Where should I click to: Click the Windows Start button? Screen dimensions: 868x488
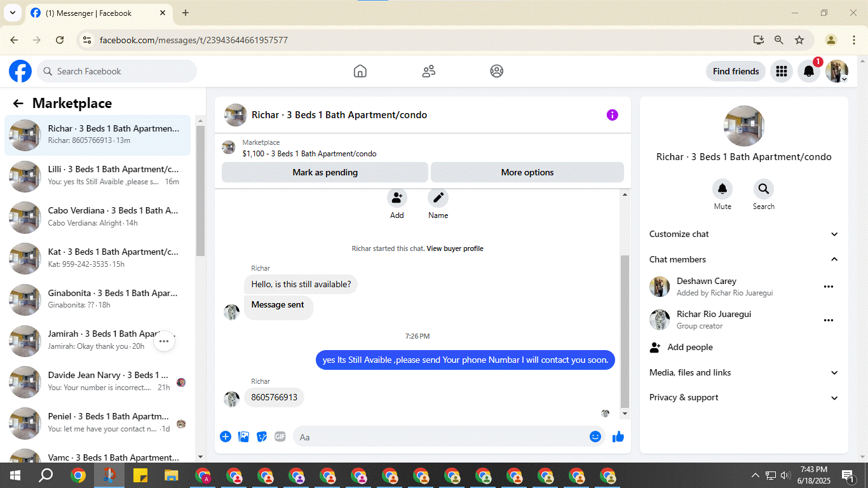15,475
